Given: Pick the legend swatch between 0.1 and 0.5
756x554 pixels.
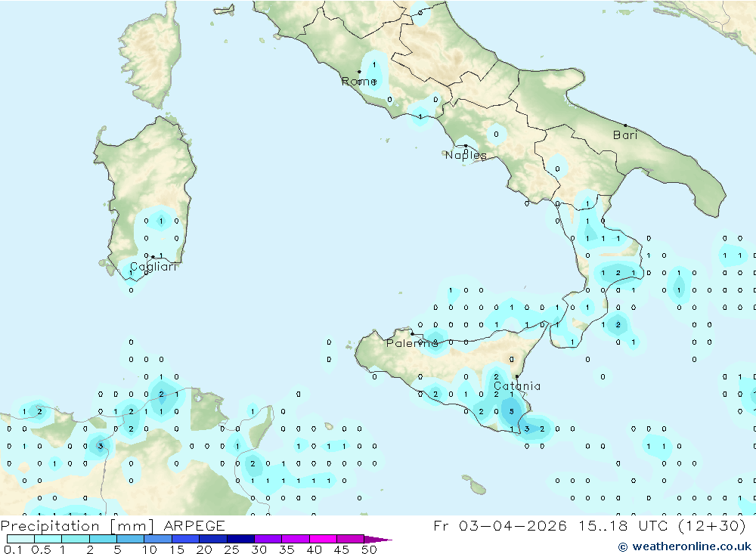Looking at the screenshot, I should click(x=20, y=539).
